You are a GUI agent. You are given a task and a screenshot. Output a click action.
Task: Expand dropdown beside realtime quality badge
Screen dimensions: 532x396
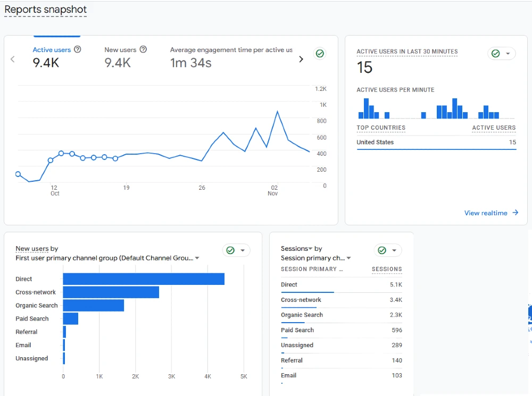pos(508,54)
